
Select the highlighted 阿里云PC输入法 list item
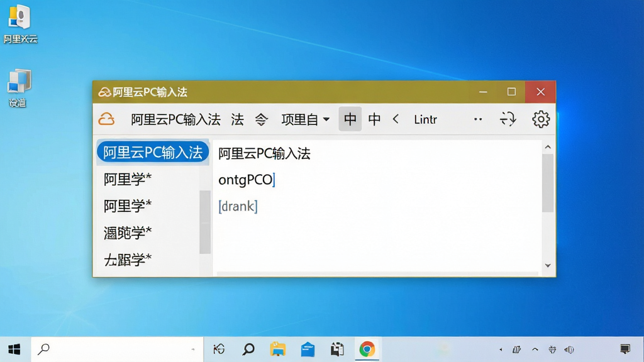[x=153, y=152]
